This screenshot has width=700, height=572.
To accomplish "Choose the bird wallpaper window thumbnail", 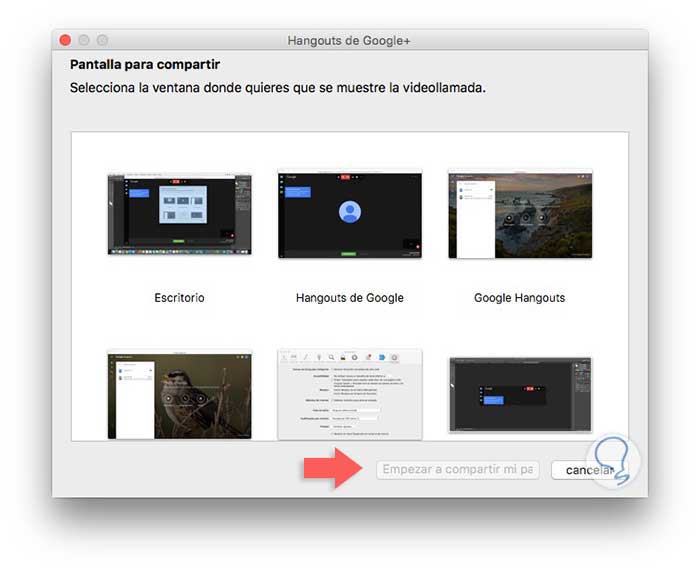I will coord(179,395).
